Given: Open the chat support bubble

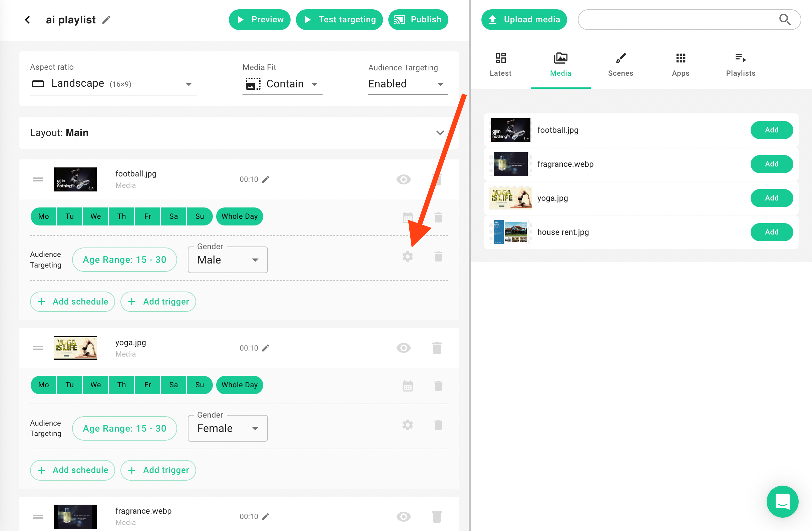Looking at the screenshot, I should tap(782, 501).
